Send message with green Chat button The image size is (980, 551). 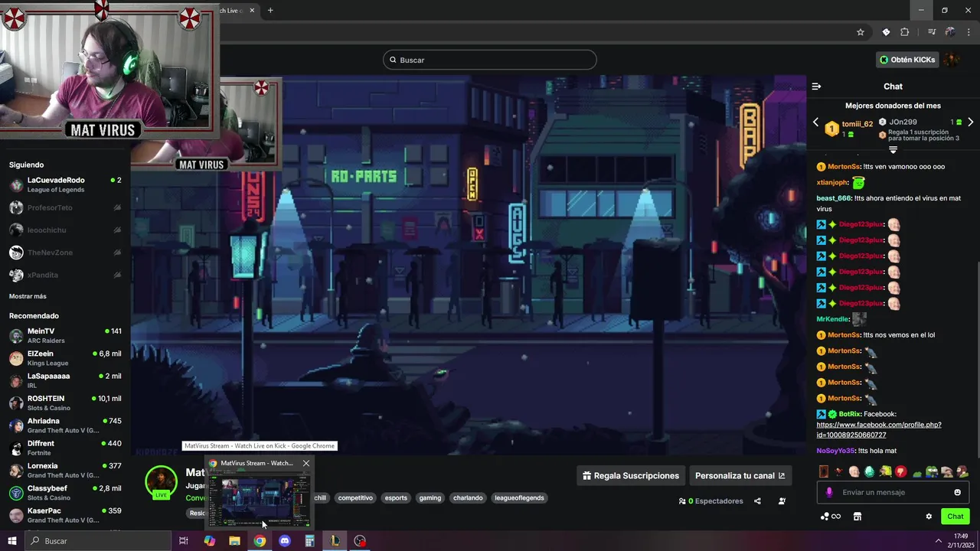tap(955, 517)
